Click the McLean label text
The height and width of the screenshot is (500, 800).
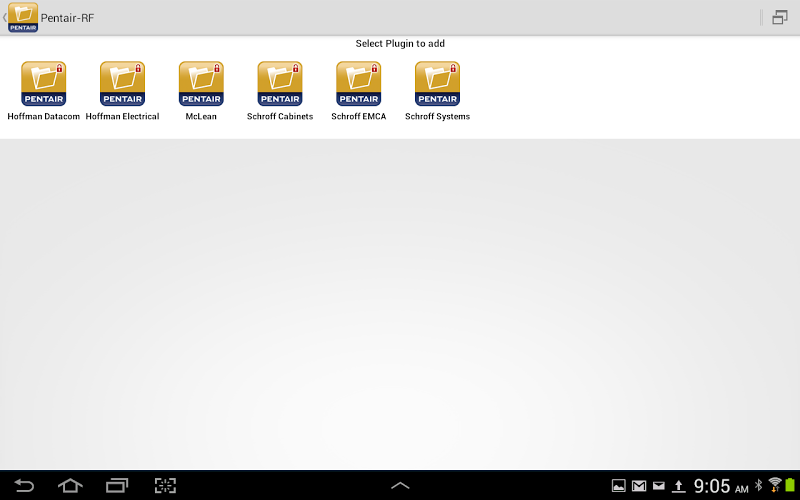point(201,116)
